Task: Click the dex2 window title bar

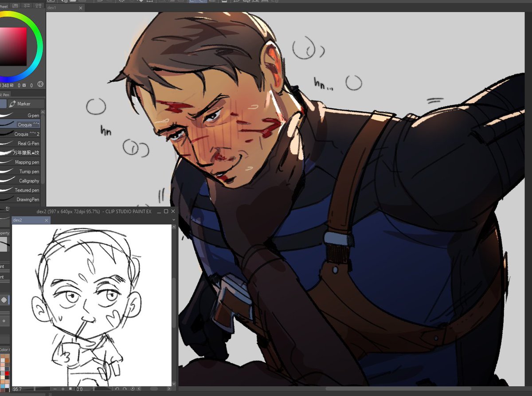Action: [94, 212]
